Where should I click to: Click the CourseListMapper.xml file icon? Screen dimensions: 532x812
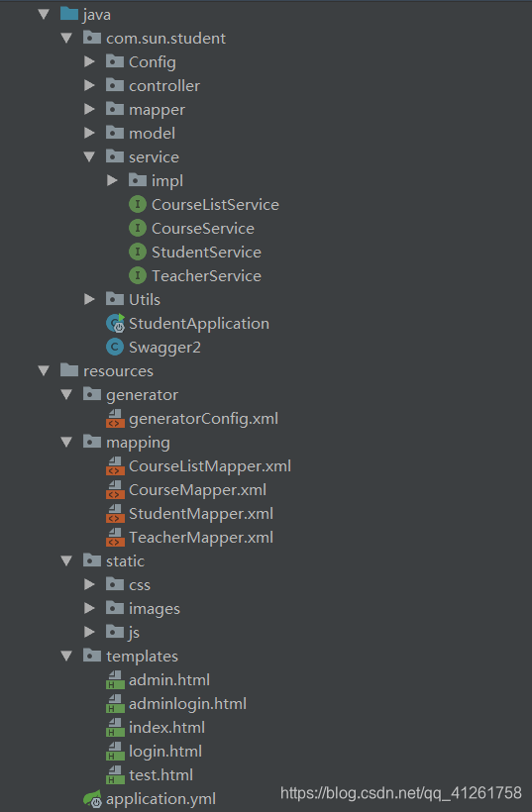[x=115, y=466]
